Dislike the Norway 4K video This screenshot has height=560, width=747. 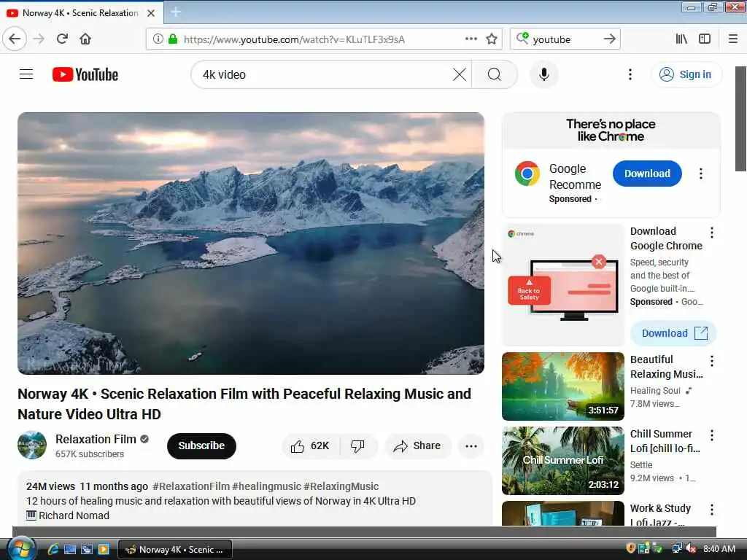click(x=357, y=446)
